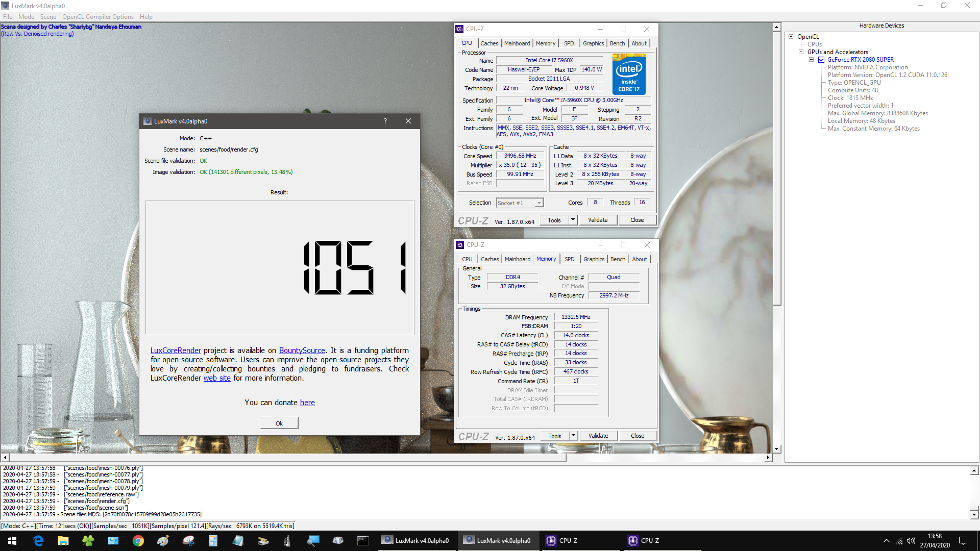The image size is (980, 551).
Task: Switch to the first LuxMark taskbar window
Action: pyautogui.click(x=416, y=541)
